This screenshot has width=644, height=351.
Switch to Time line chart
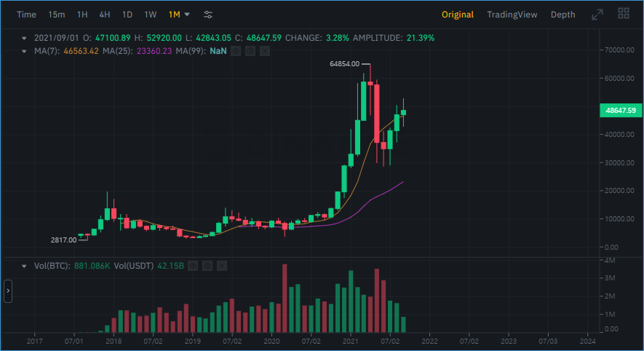(26, 15)
